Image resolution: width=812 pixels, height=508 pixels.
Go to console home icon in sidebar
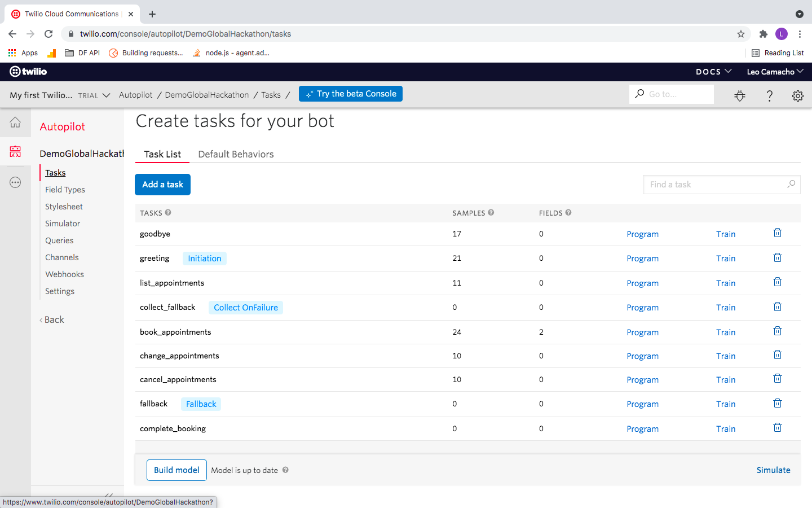pos(15,122)
